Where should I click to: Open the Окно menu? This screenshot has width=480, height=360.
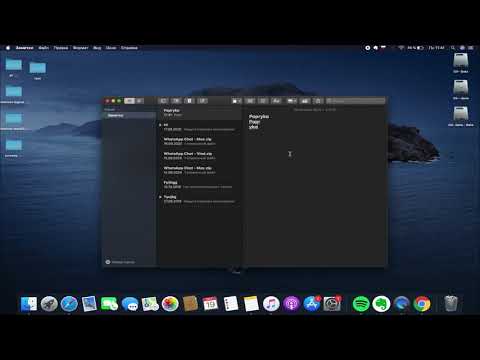click(x=111, y=48)
